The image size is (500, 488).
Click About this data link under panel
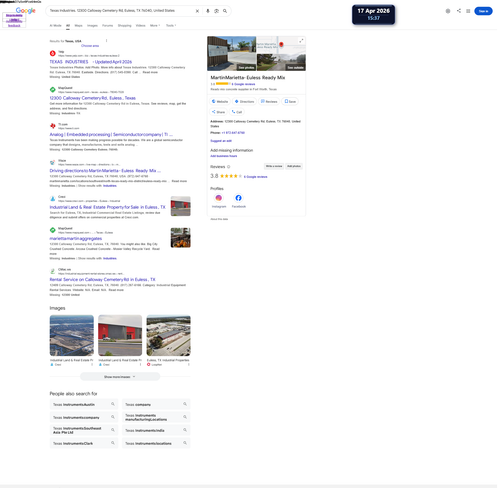coord(219,219)
